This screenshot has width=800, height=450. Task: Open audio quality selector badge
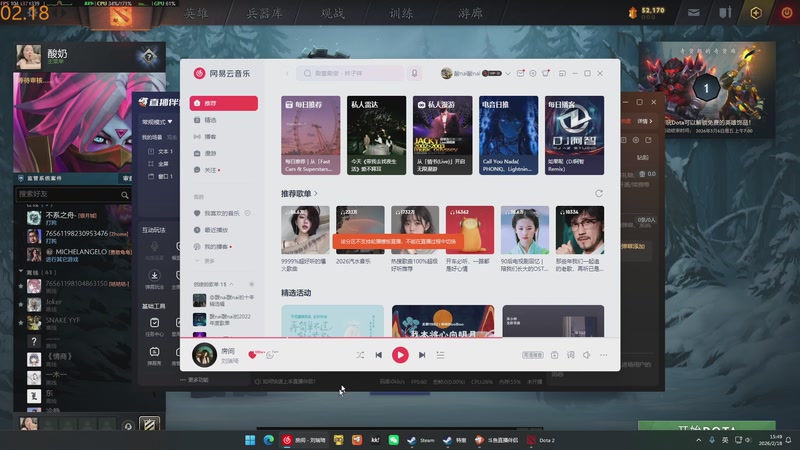point(532,355)
